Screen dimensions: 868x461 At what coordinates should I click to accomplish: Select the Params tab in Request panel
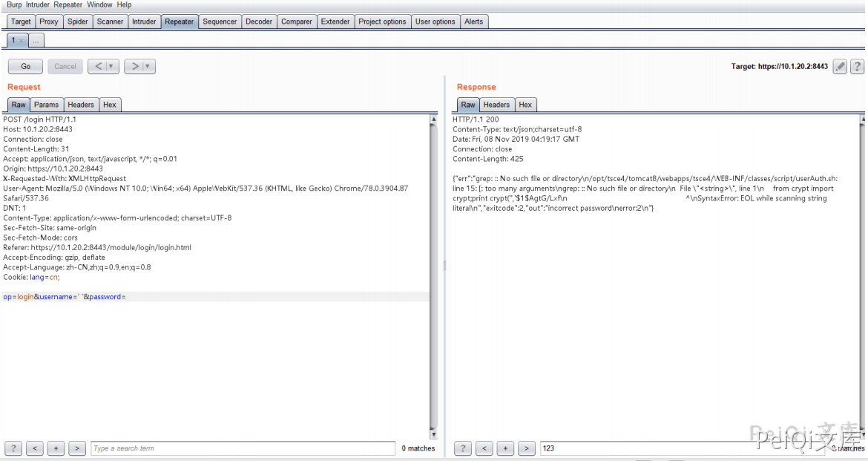pos(47,105)
